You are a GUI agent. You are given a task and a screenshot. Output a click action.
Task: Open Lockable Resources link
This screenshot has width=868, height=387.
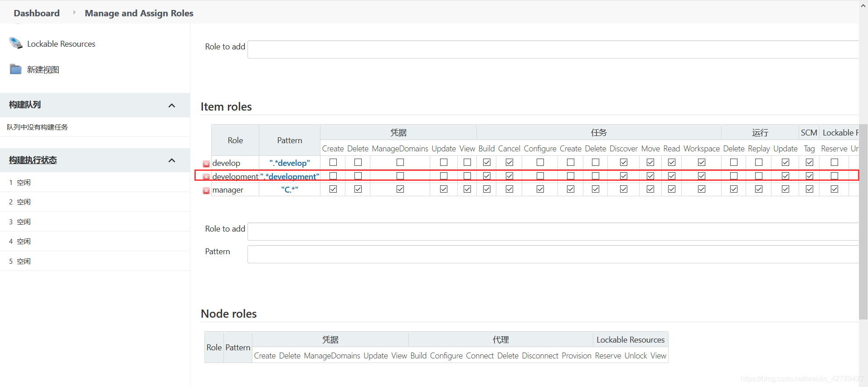[x=61, y=44]
